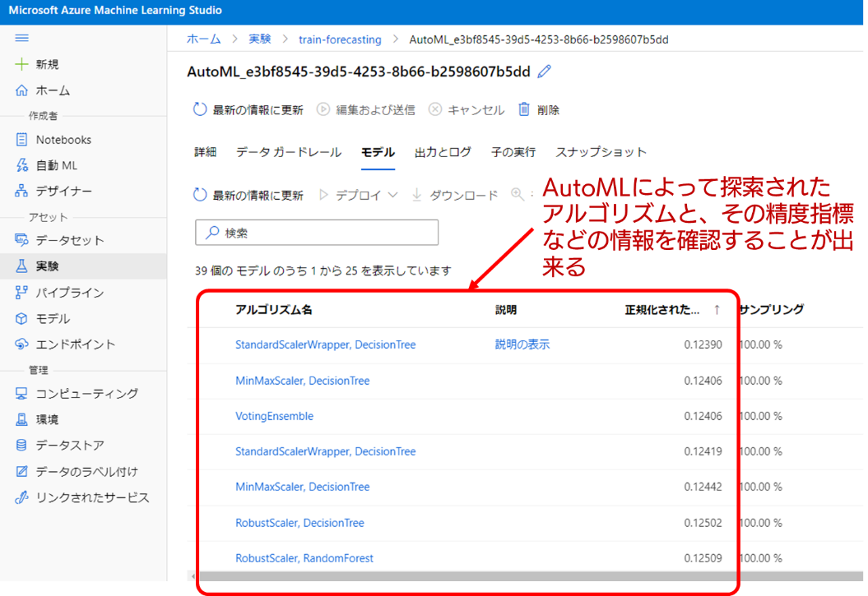Click the モデル cube icon in the sidebar
Image resolution: width=868 pixels, height=596 pixels.
coord(21,318)
